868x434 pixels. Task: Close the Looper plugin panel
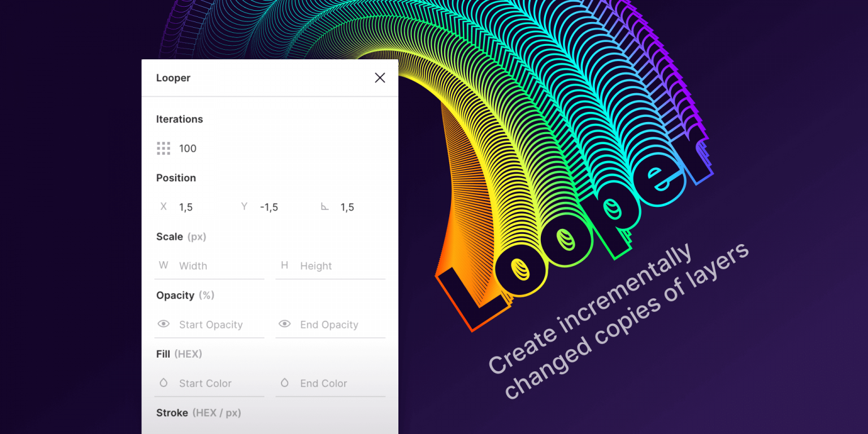[x=380, y=78]
